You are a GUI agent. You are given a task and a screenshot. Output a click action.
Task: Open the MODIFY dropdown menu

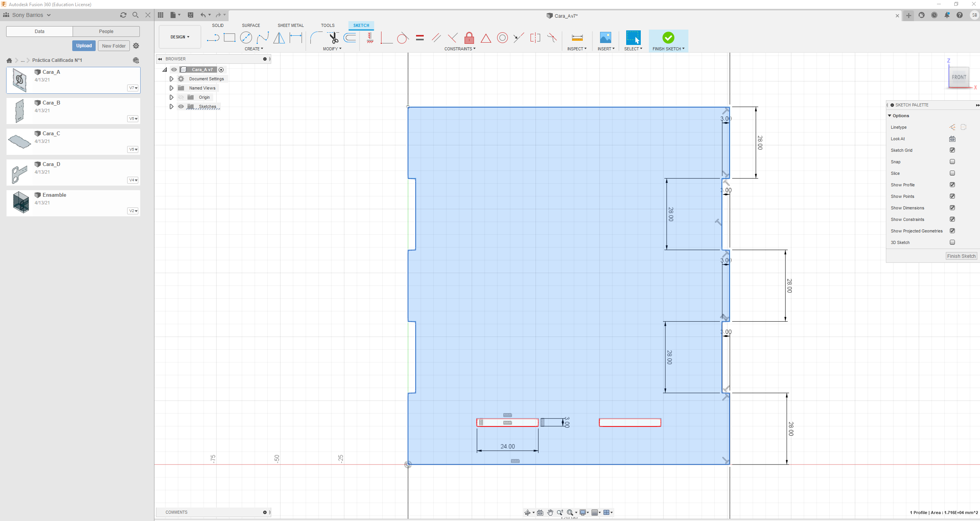(332, 49)
